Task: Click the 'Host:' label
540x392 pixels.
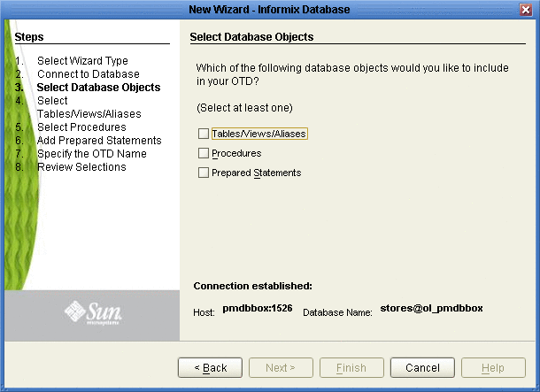Action: [x=204, y=312]
